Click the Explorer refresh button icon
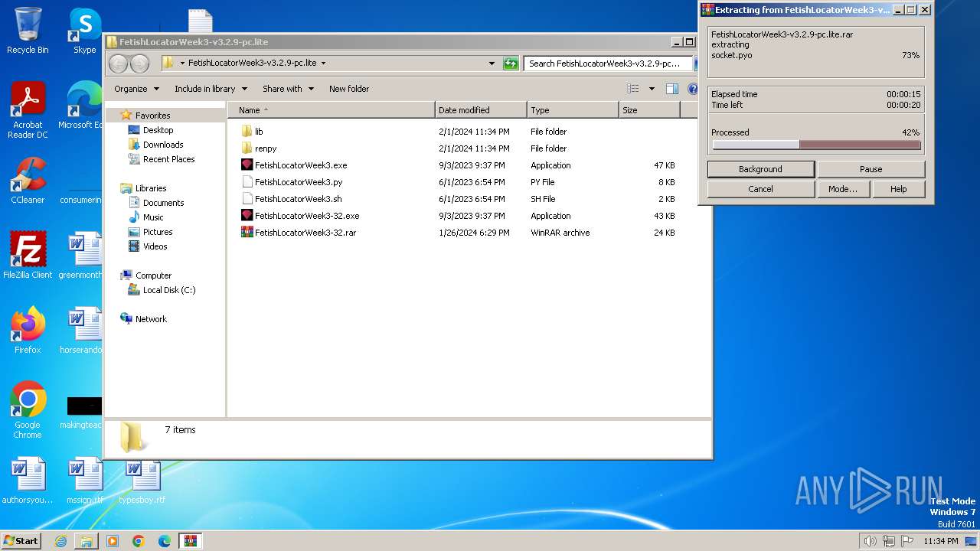 point(511,64)
